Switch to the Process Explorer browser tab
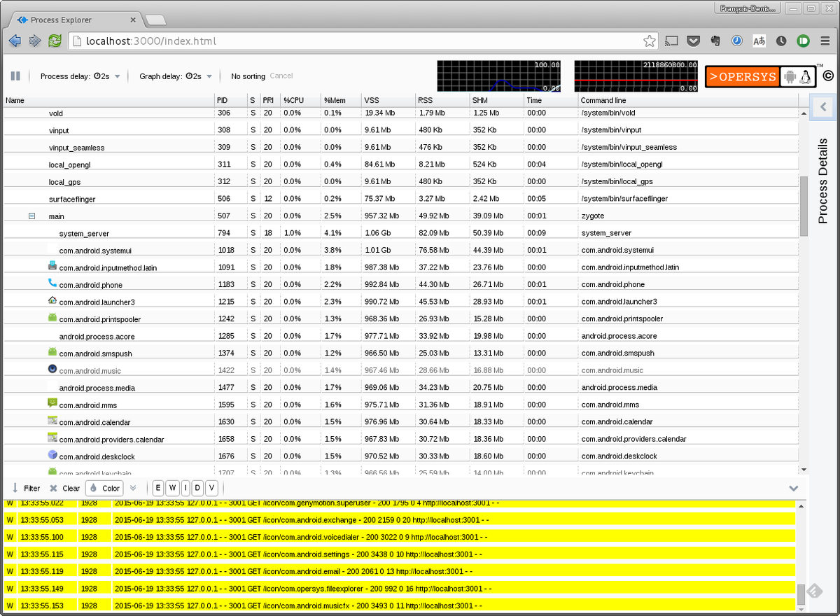 [x=73, y=20]
